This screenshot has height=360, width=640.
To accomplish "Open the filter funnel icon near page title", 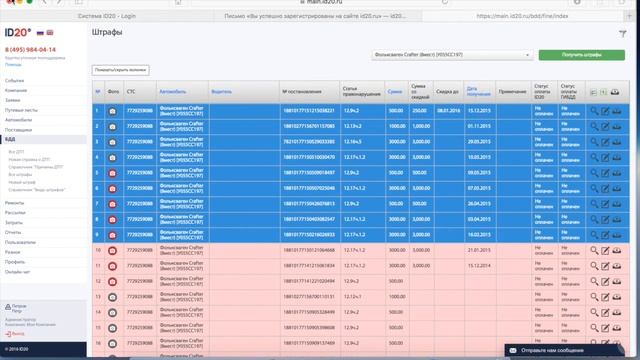I will tap(622, 34).
